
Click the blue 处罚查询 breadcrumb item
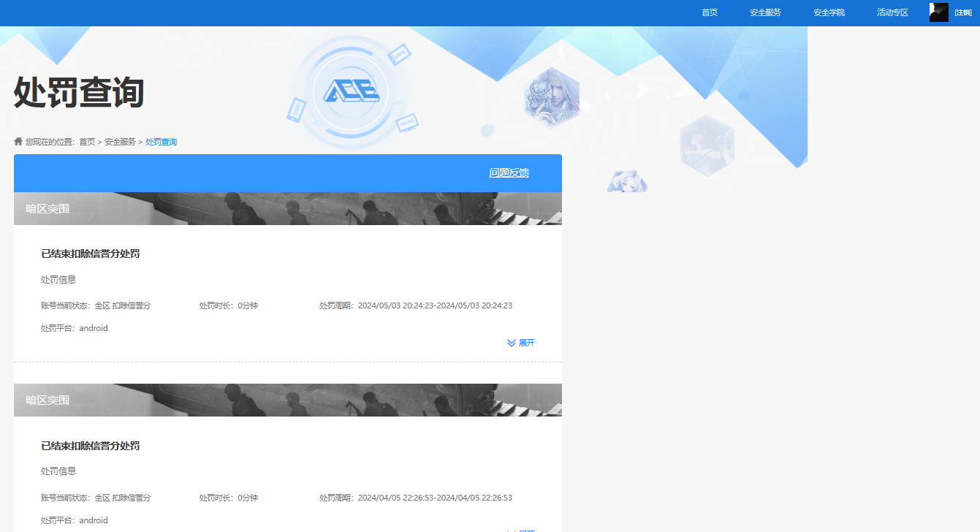point(161,142)
